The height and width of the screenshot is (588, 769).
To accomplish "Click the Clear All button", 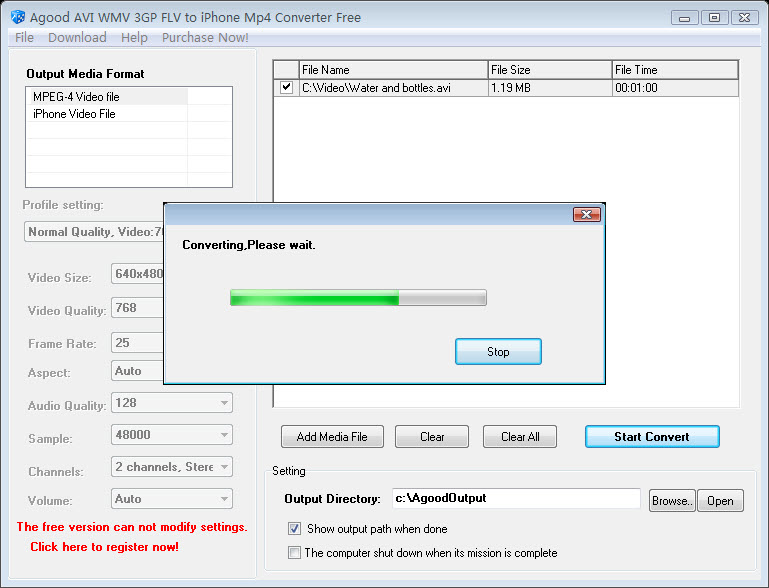I will click(520, 436).
